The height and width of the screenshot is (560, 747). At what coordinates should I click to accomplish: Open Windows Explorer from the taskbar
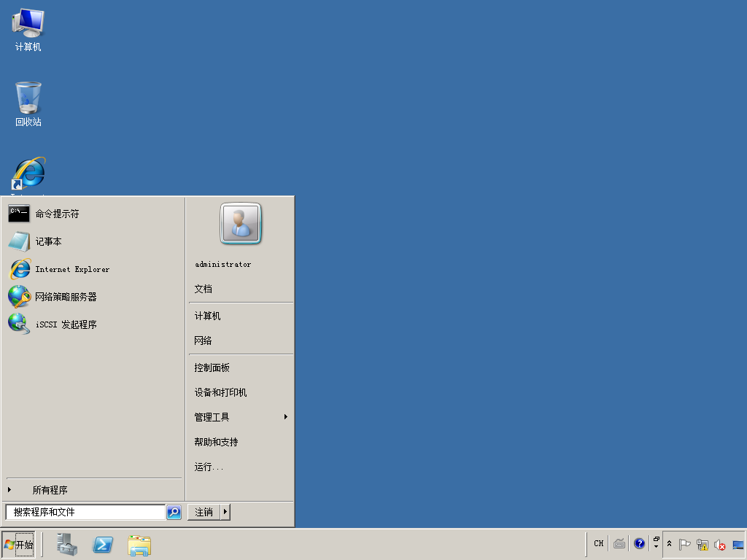tap(139, 545)
